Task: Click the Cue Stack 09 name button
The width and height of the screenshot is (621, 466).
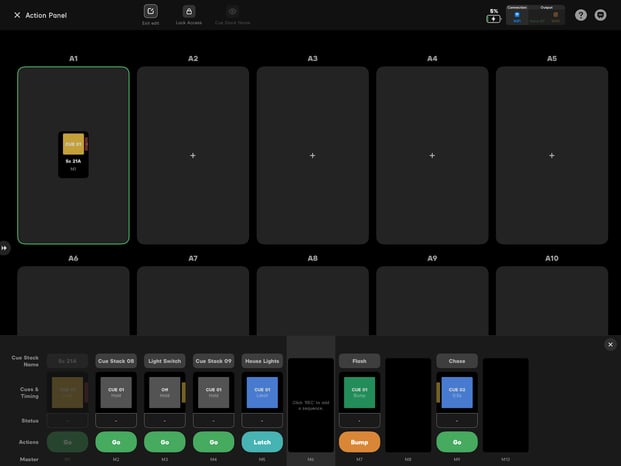Action: 213,361
